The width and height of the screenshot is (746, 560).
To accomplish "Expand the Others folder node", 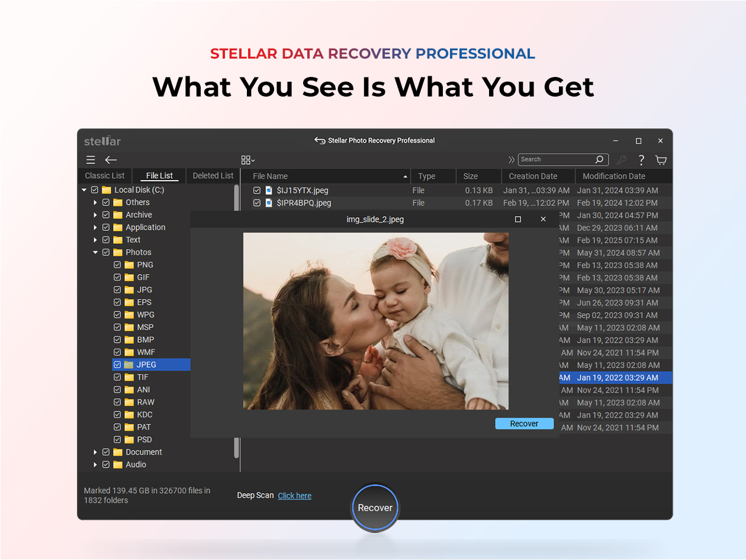I will (x=95, y=202).
